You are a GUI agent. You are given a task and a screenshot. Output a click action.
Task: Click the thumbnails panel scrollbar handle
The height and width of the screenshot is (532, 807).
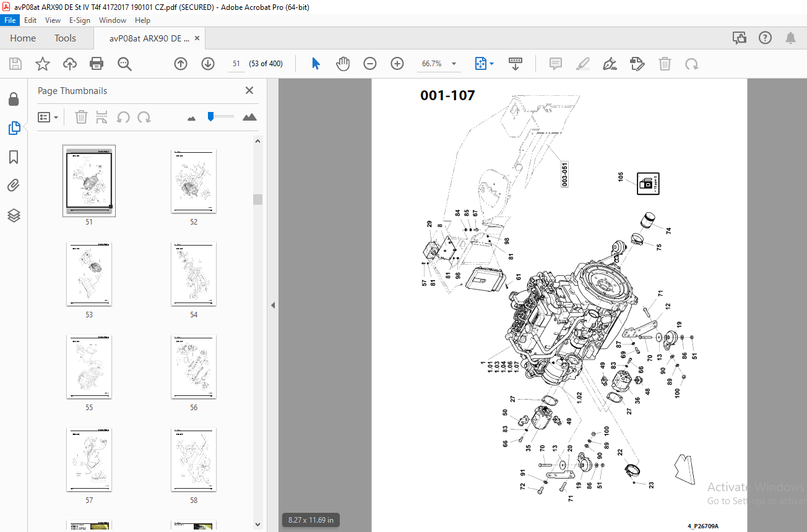coord(258,199)
